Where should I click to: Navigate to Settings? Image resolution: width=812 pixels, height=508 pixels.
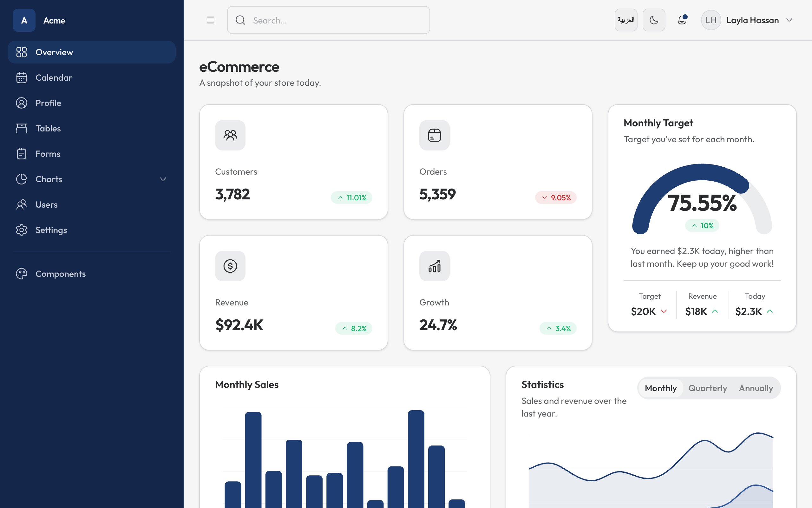[92, 230]
